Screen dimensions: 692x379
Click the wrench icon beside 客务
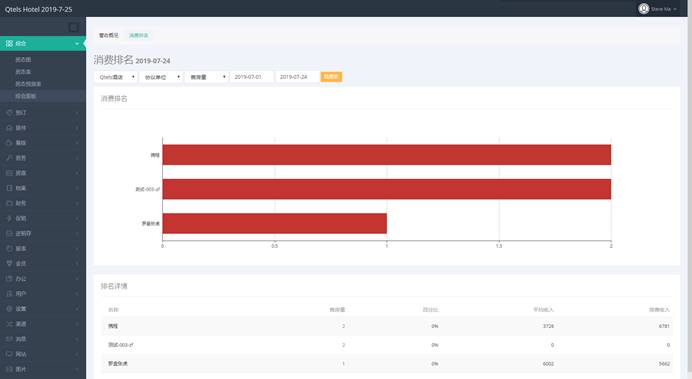point(9,158)
